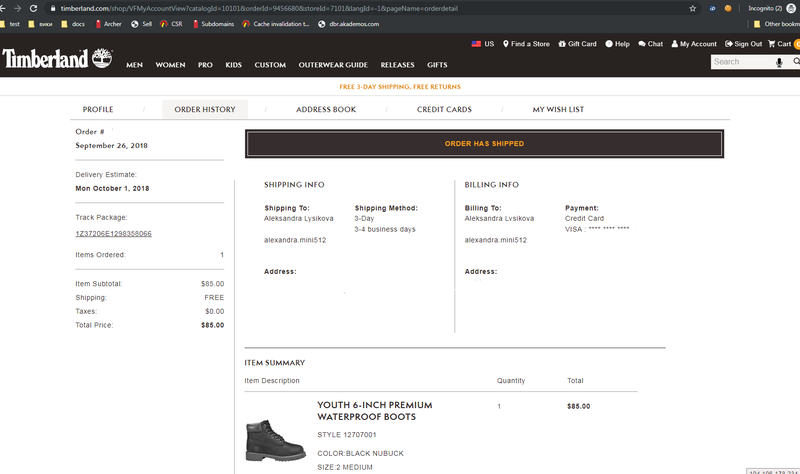Start a Chat session
800x474 pixels.
pyautogui.click(x=650, y=44)
